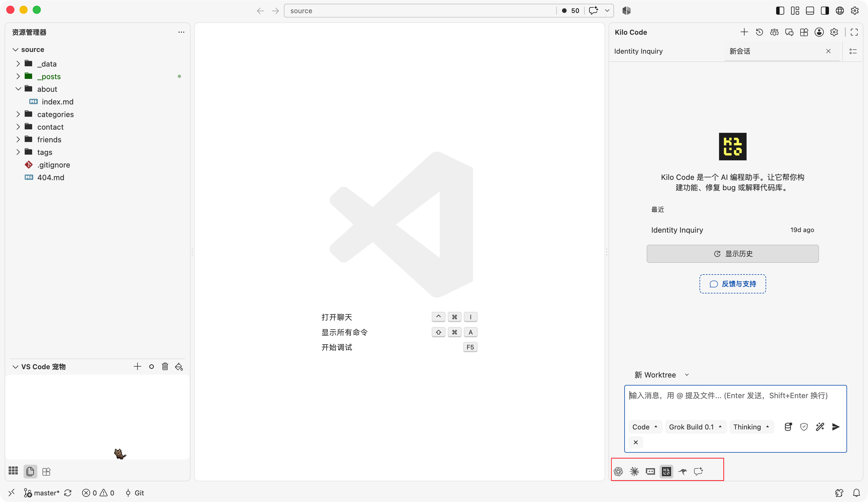
Task: Open the Code mode dropdown
Action: pyautogui.click(x=645, y=427)
